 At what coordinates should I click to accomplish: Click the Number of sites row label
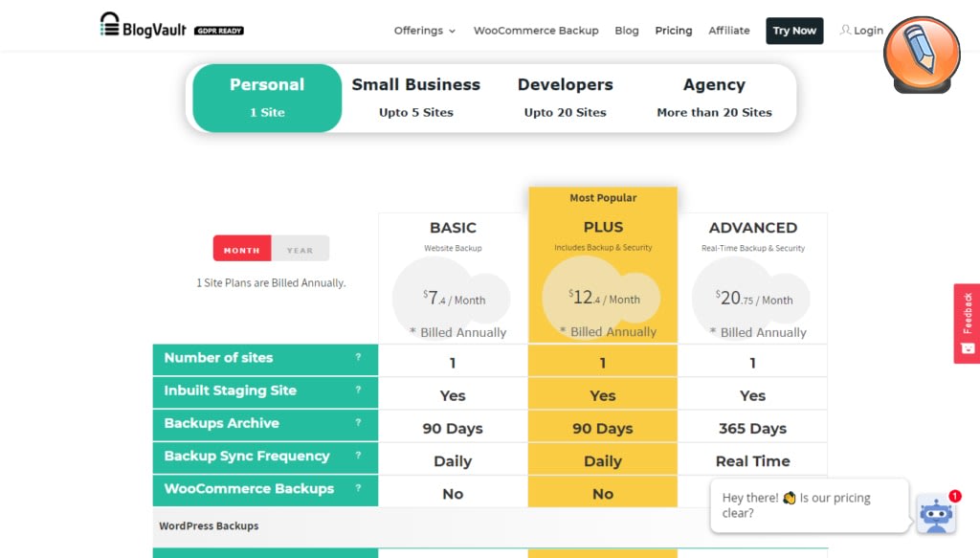[219, 358]
